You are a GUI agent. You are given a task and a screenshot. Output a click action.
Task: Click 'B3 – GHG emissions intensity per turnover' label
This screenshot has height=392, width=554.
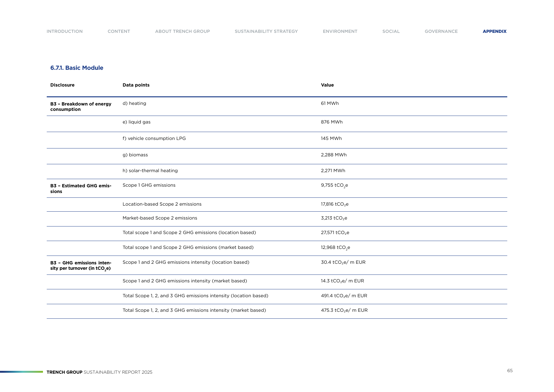[x=81, y=266]
